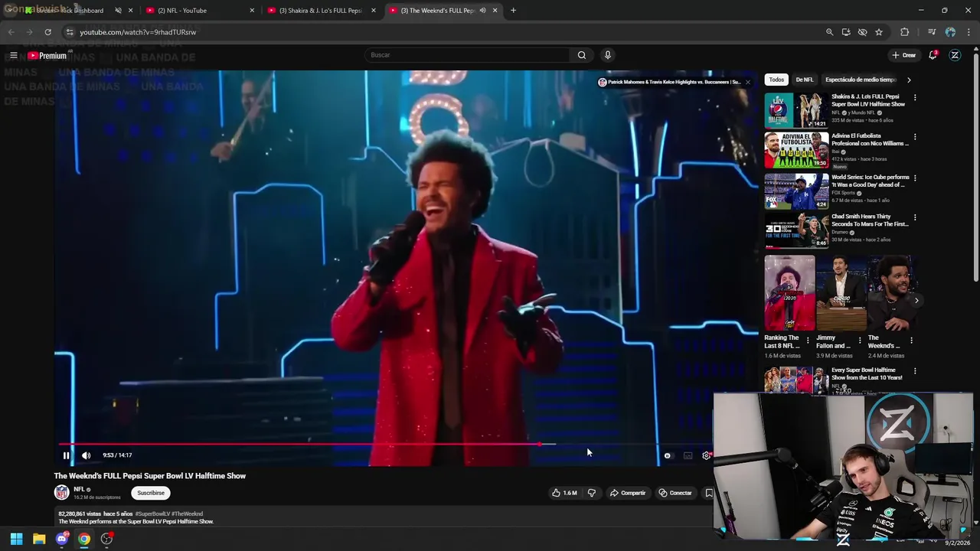The image size is (980, 551).
Task: Open the Chad Smith Hears Thirty Seconds thumbnail
Action: click(x=796, y=230)
